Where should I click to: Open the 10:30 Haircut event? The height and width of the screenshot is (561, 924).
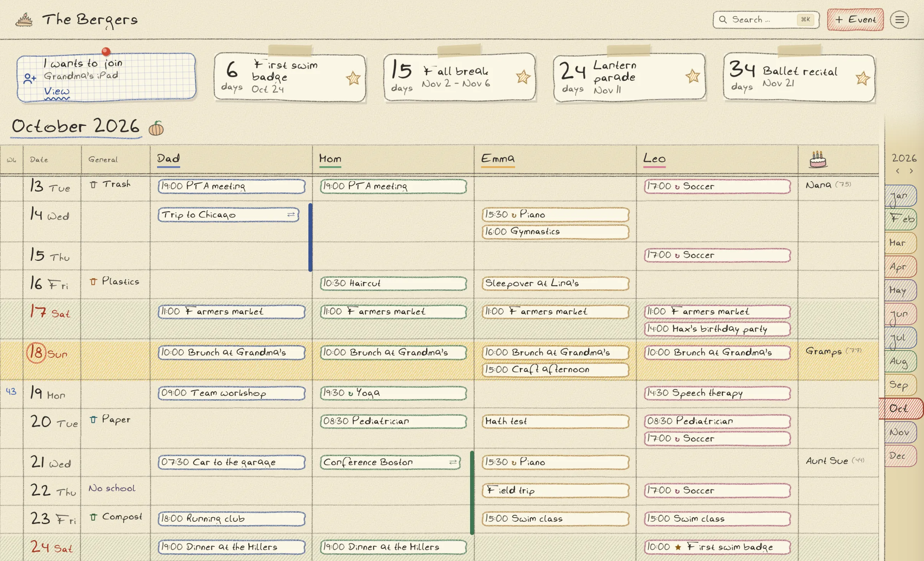click(x=393, y=284)
